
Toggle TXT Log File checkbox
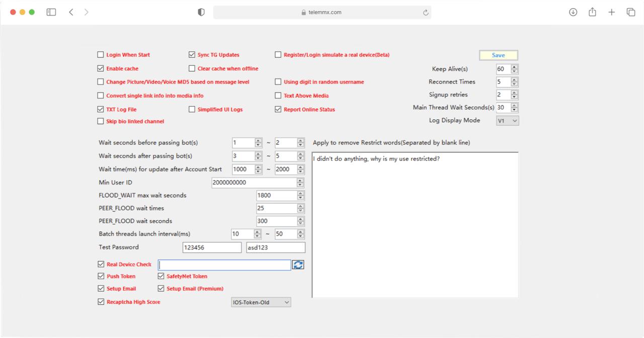tap(101, 109)
